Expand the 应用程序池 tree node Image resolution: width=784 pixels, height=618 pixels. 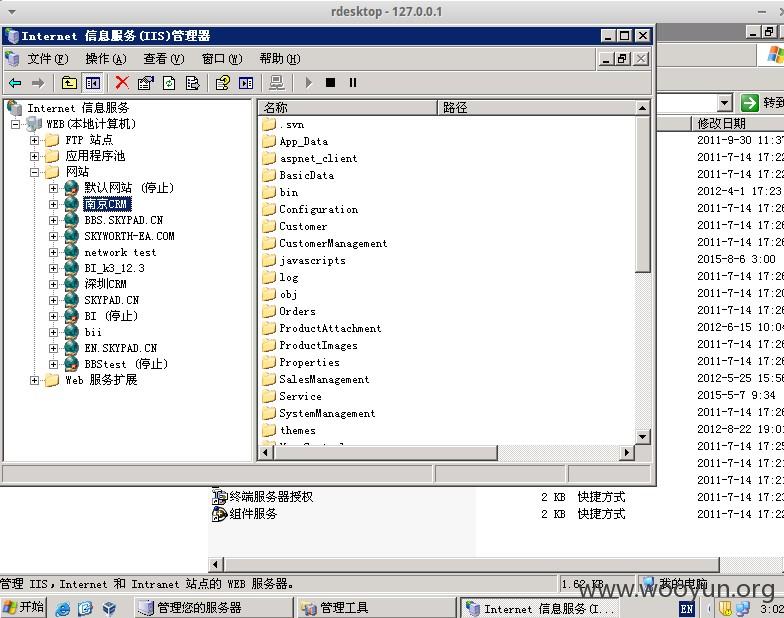point(34,156)
